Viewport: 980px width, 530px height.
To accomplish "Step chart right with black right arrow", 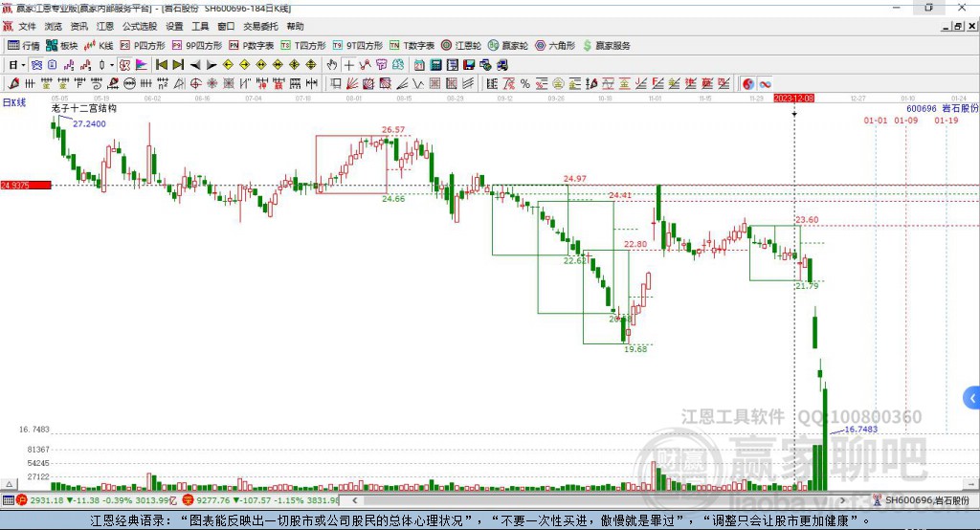I will click(x=212, y=65).
